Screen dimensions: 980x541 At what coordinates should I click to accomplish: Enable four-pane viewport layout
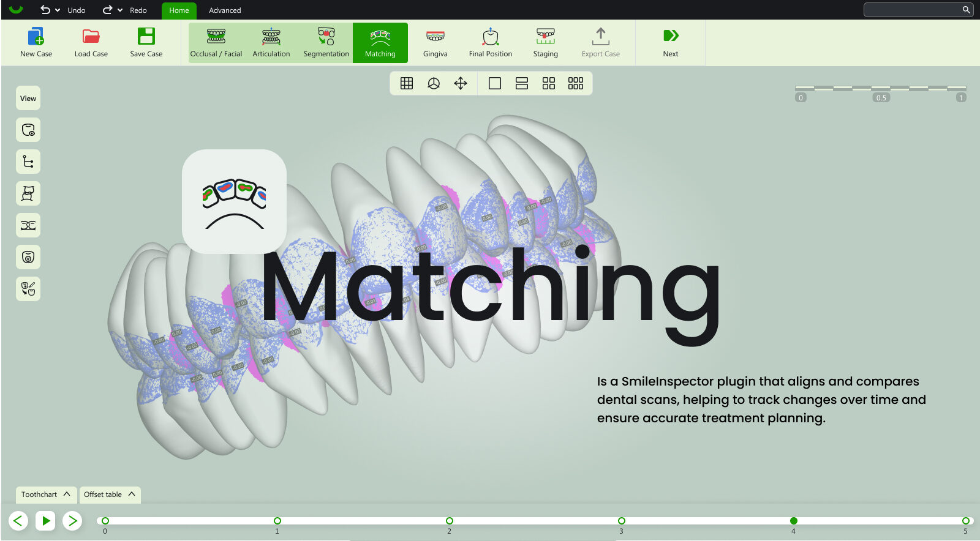pyautogui.click(x=549, y=83)
